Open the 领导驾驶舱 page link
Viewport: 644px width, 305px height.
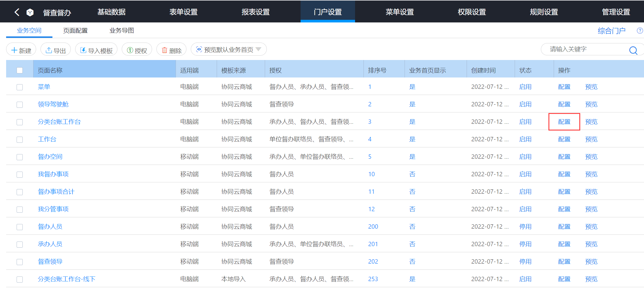point(53,104)
